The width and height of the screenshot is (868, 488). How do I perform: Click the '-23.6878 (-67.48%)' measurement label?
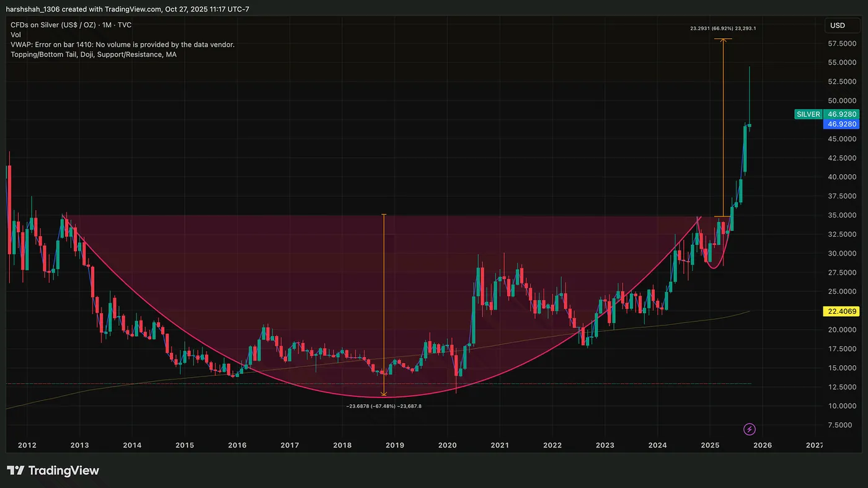[x=384, y=406]
